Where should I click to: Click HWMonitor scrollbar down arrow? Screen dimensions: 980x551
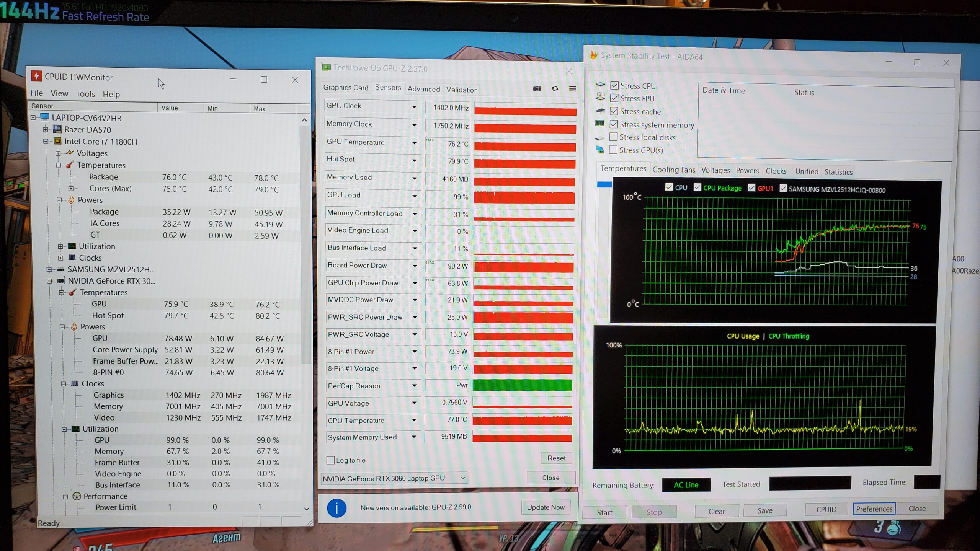click(306, 509)
